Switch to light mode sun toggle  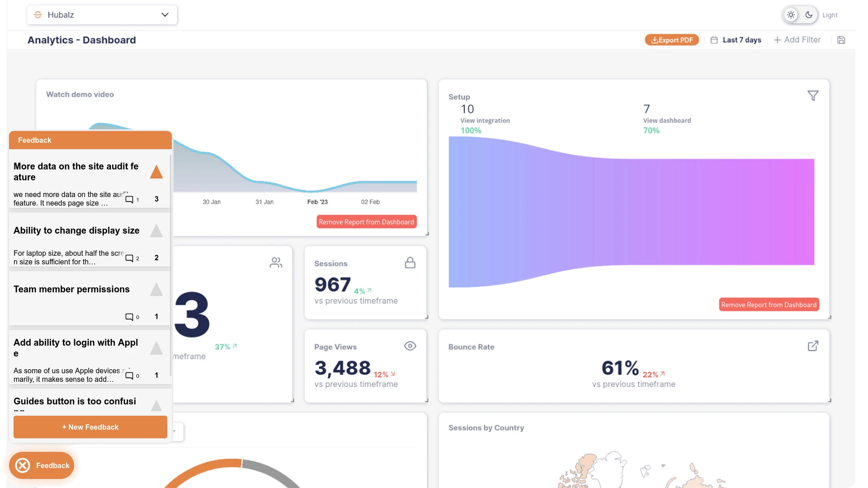coord(791,15)
